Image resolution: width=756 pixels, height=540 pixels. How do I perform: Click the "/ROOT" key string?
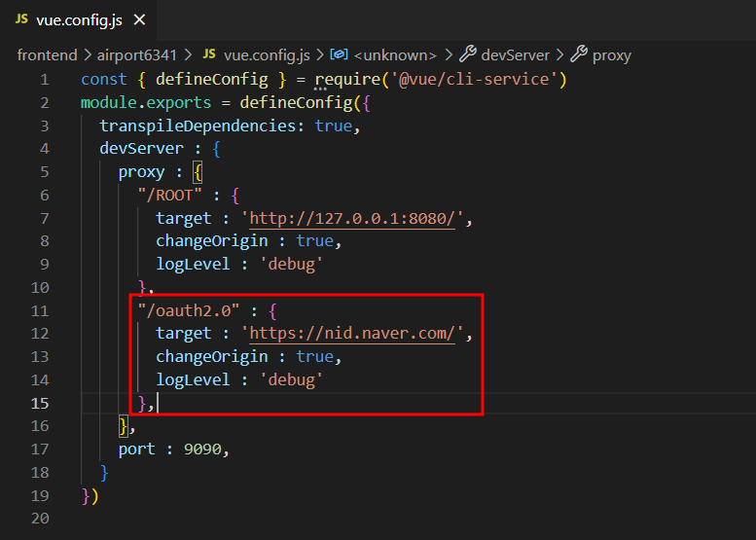click(x=169, y=196)
